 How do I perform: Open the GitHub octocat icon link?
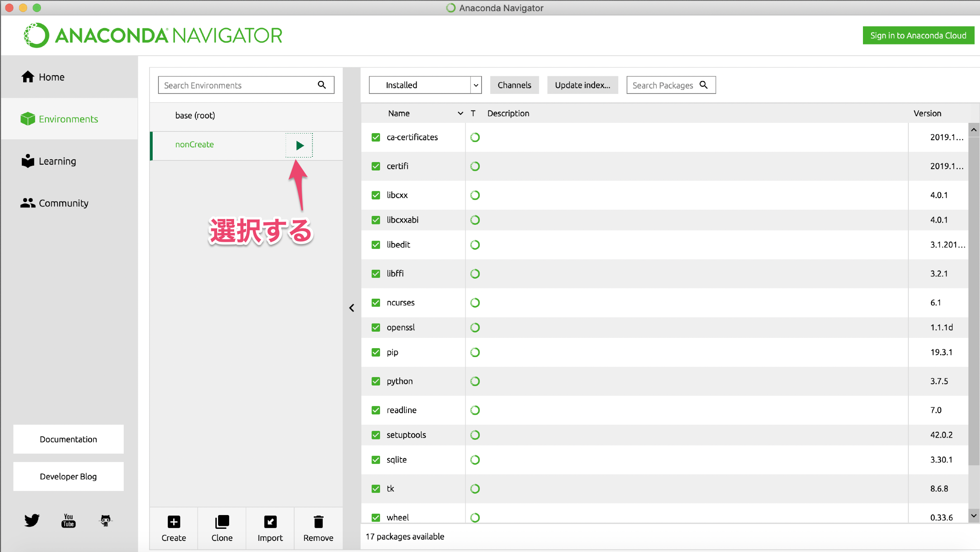click(x=105, y=520)
